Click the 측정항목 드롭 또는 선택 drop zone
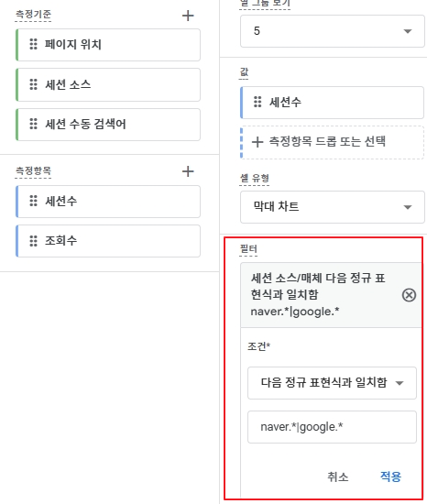This screenshot has height=504, width=427. tap(333, 142)
